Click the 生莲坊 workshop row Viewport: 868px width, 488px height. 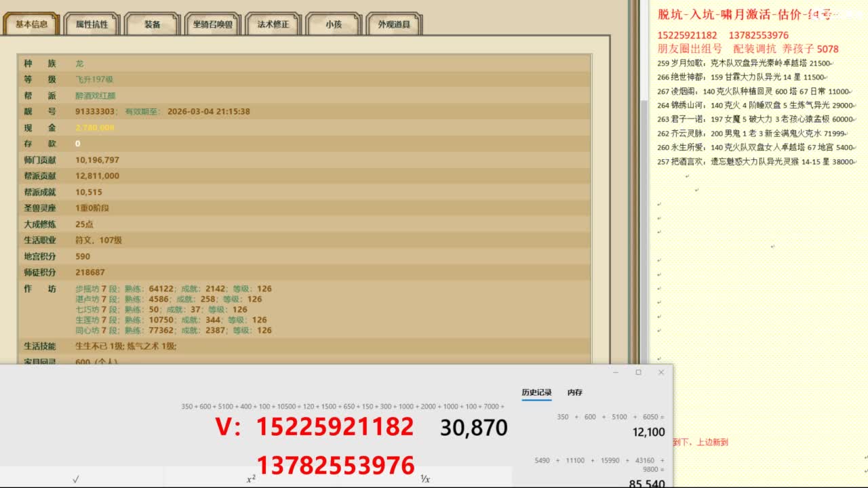171,320
